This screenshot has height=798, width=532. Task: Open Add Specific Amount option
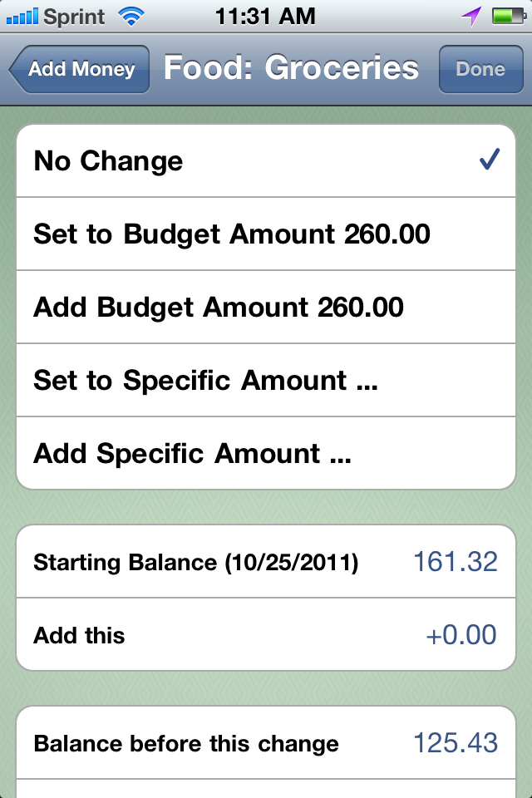pyautogui.click(x=266, y=453)
